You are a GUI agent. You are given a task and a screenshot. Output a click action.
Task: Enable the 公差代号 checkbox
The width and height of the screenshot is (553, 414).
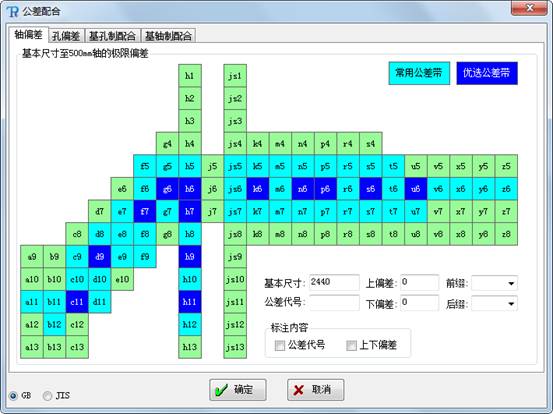(280, 345)
